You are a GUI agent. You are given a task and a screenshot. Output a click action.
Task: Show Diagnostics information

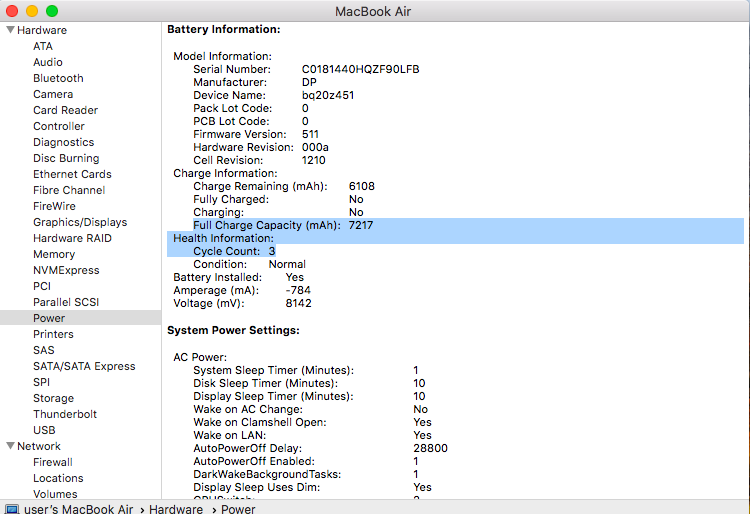(64, 142)
